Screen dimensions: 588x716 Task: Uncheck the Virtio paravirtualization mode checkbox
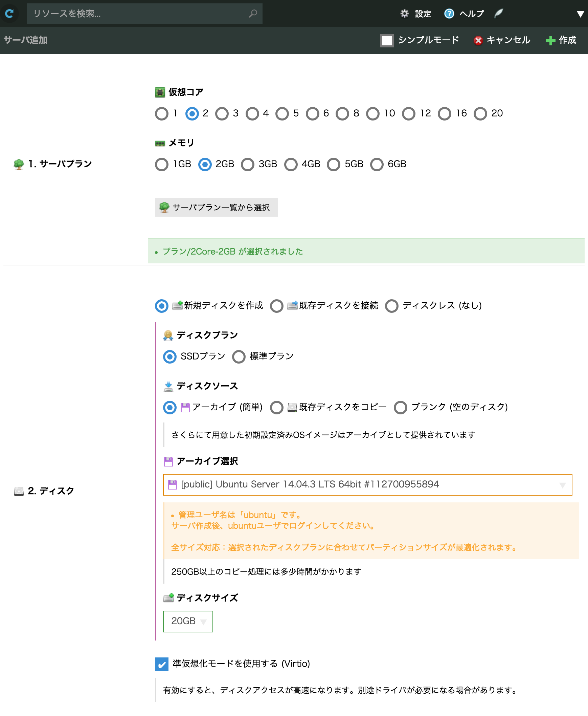[x=162, y=664]
